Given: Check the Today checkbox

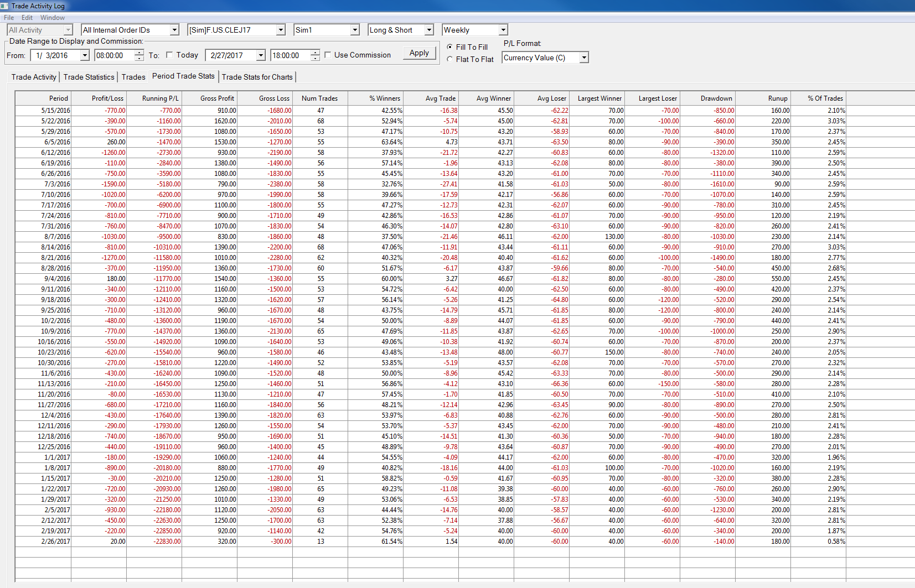Looking at the screenshot, I should click(169, 55).
